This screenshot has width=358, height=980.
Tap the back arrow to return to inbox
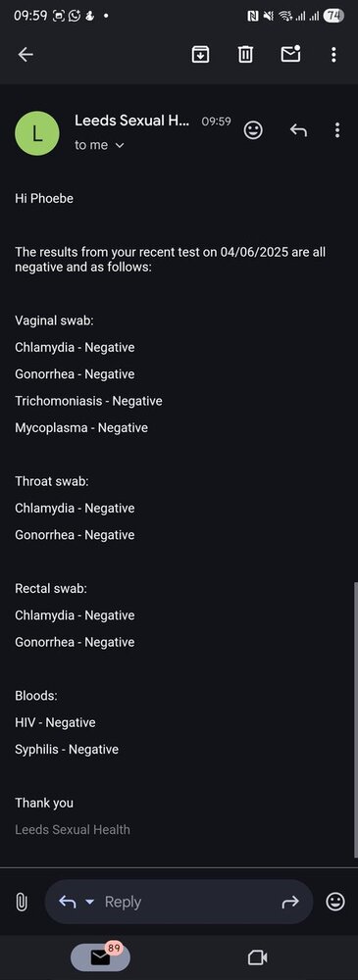(x=26, y=54)
